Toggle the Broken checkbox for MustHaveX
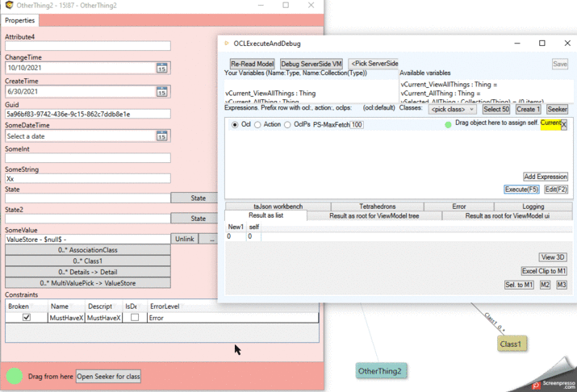Viewport: 577px width, 392px height. (27, 318)
